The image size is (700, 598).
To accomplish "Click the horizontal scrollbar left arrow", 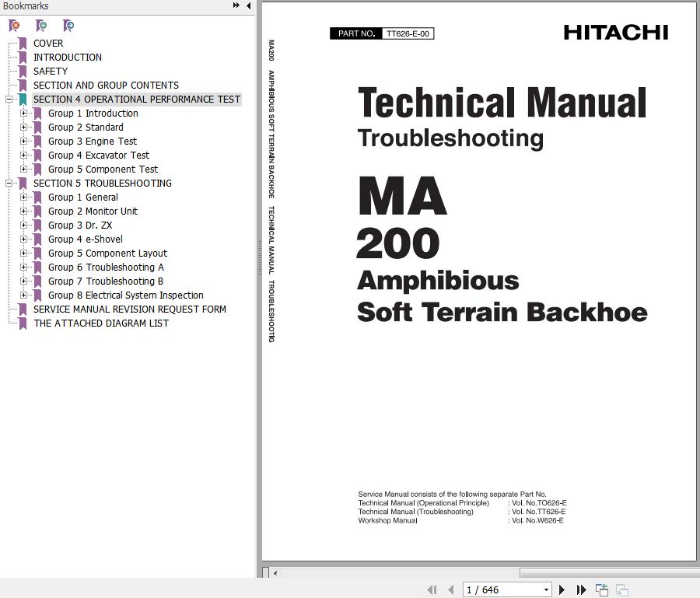I will click(x=275, y=573).
